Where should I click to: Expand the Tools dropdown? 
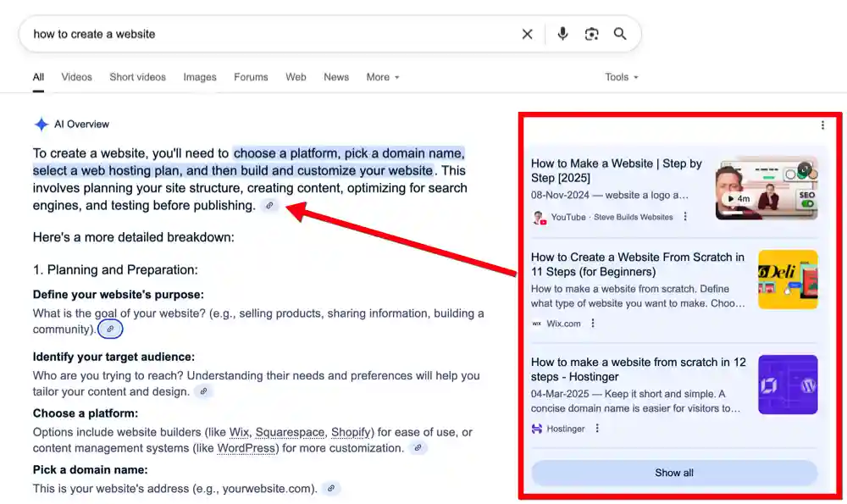pos(622,77)
